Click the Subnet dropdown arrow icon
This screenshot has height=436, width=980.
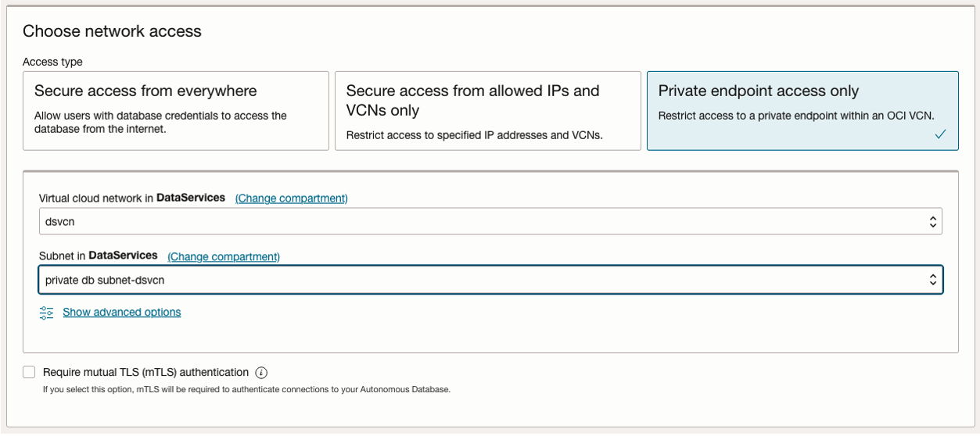(932, 280)
